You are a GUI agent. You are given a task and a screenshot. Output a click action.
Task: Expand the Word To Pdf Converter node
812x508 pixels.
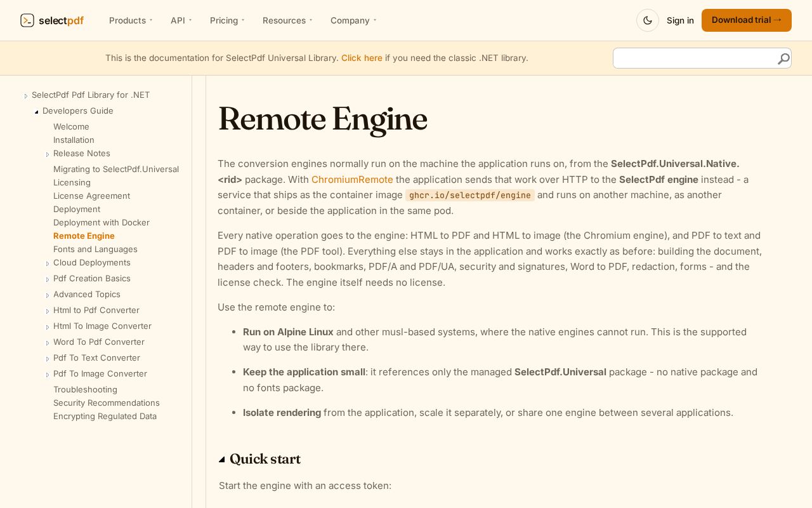(48, 343)
